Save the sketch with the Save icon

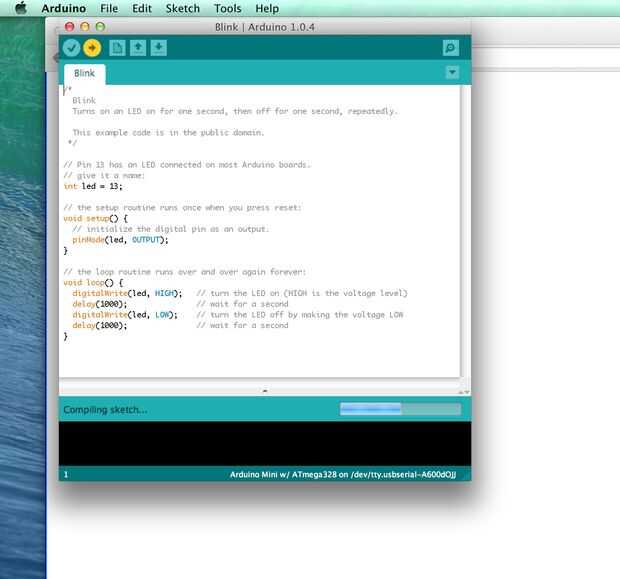pos(159,48)
